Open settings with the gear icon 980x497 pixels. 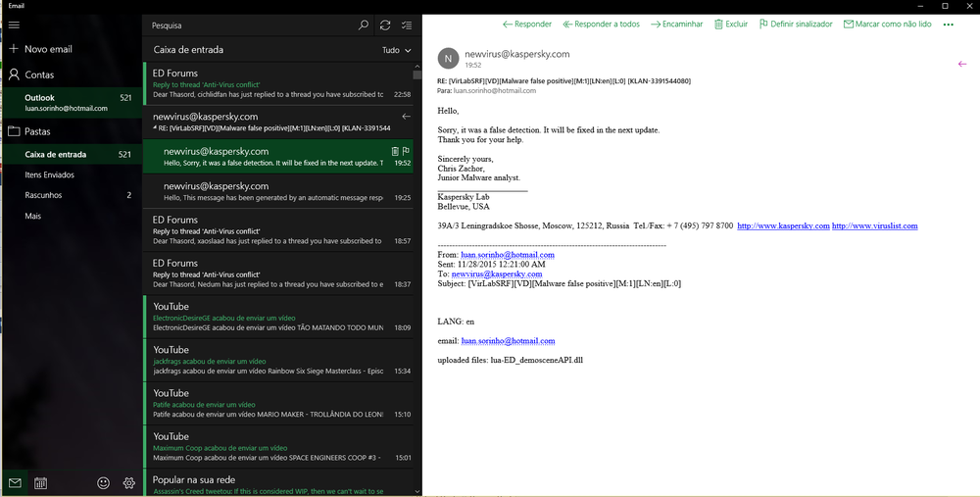point(128,482)
